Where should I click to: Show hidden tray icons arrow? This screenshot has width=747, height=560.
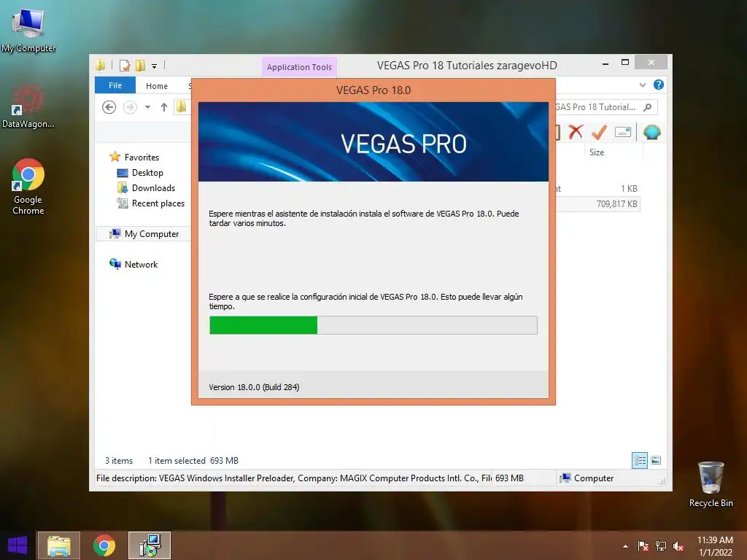[625, 546]
